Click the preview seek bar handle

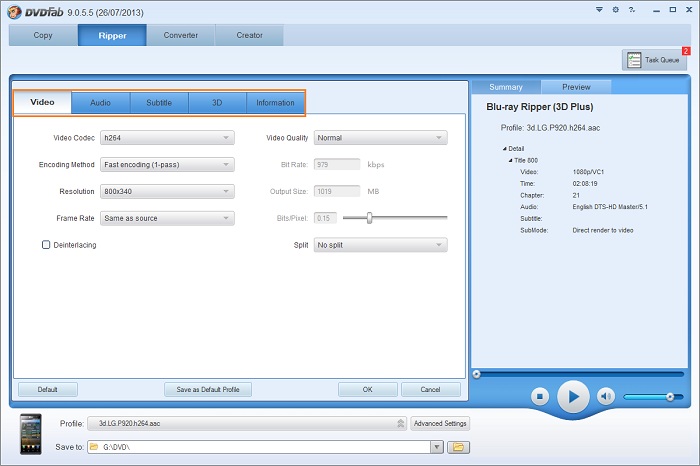point(477,374)
